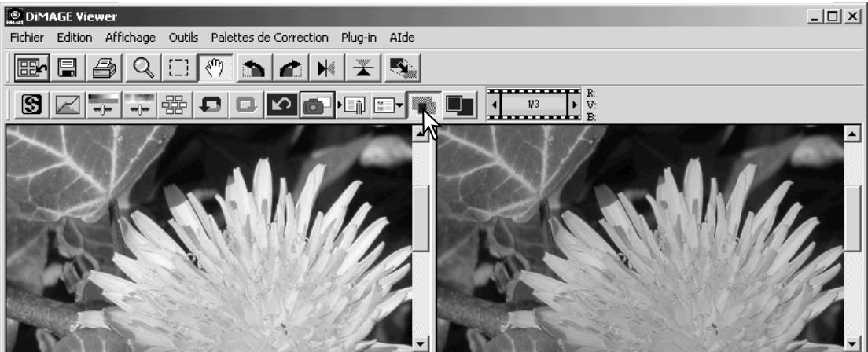Open the Edition menu
Image resolution: width=868 pixels, height=352 pixels.
pos(74,38)
